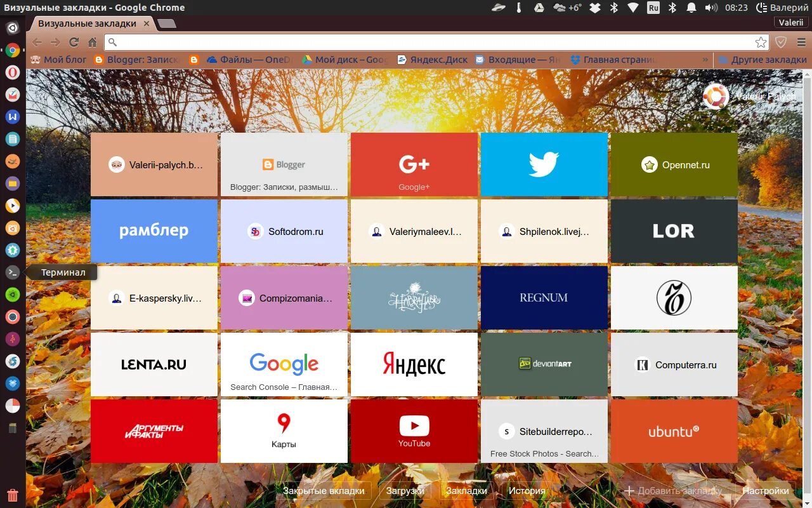812x508 pixels.
Task: Open a new tab button
Action: 167,23
